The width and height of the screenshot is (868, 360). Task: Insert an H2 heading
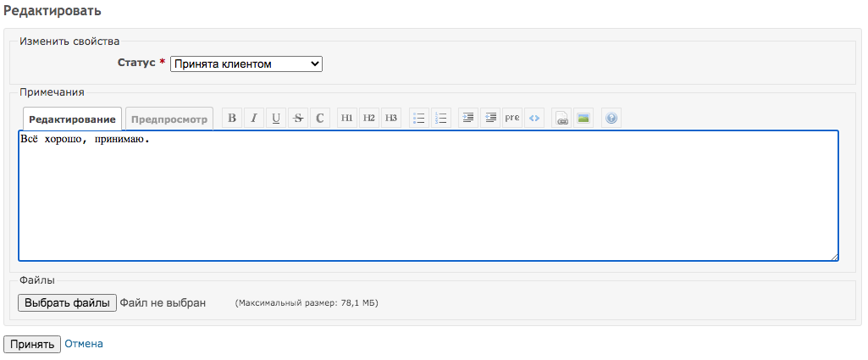[369, 119]
